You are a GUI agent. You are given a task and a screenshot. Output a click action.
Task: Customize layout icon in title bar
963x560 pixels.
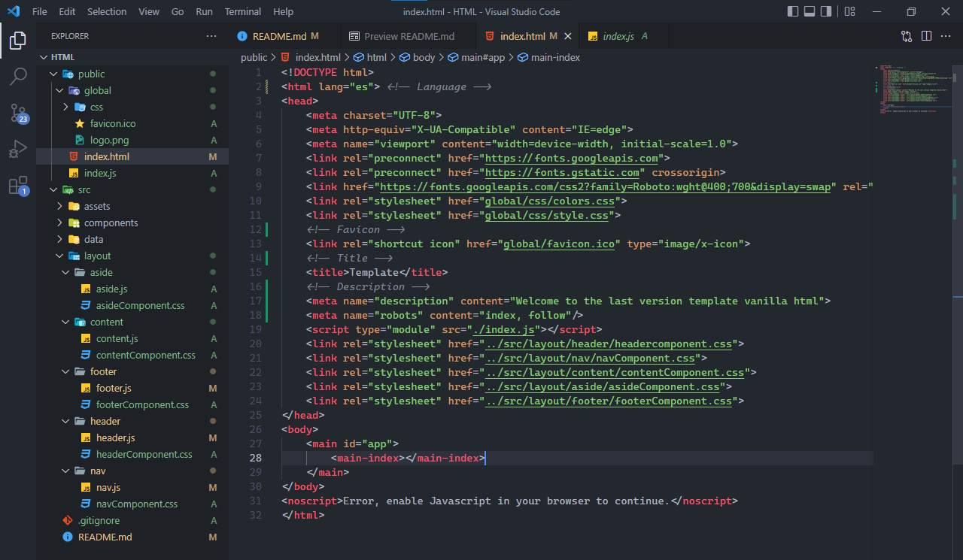[849, 11]
